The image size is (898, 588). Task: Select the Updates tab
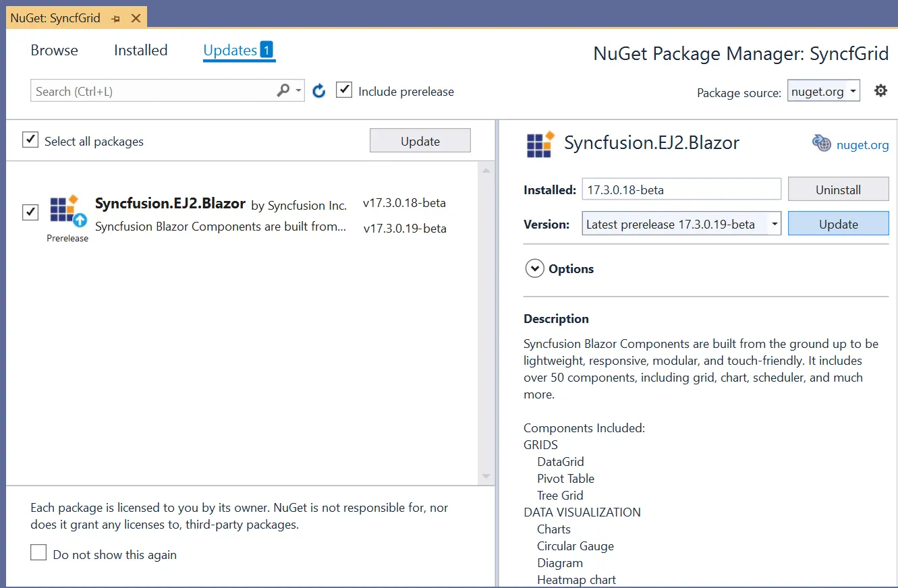230,50
